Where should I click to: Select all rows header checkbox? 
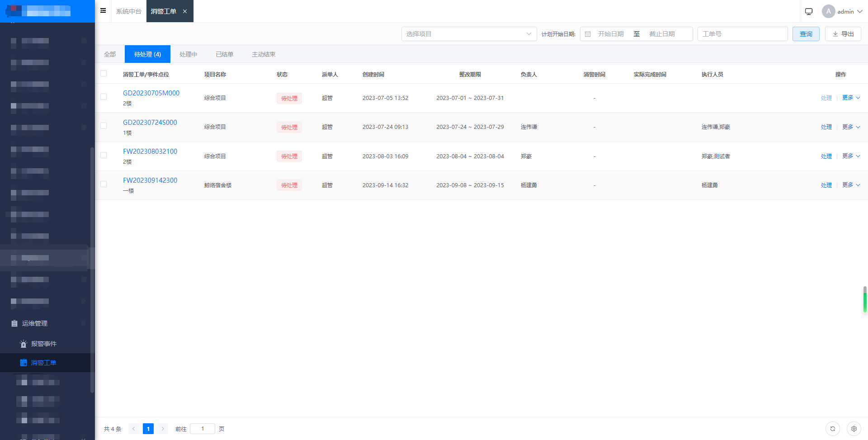tap(104, 73)
